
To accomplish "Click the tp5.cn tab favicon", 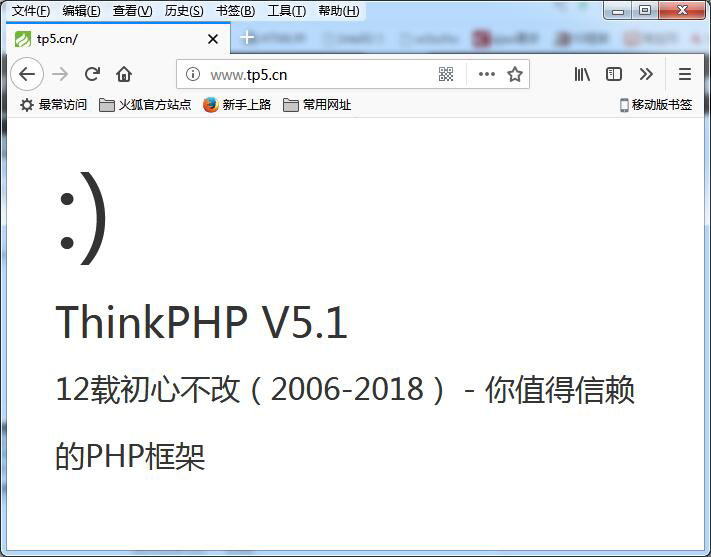I will 23,39.
